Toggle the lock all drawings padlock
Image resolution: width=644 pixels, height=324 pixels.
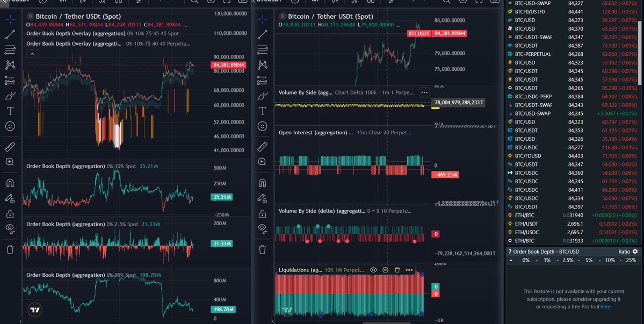10,213
